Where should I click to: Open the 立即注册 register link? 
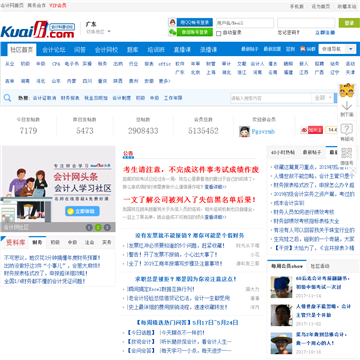[x=325, y=33]
